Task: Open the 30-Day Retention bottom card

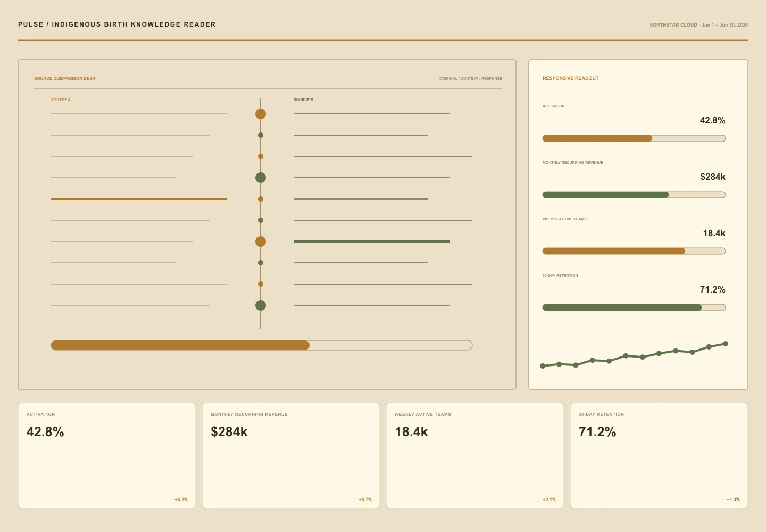Action: [x=659, y=455]
